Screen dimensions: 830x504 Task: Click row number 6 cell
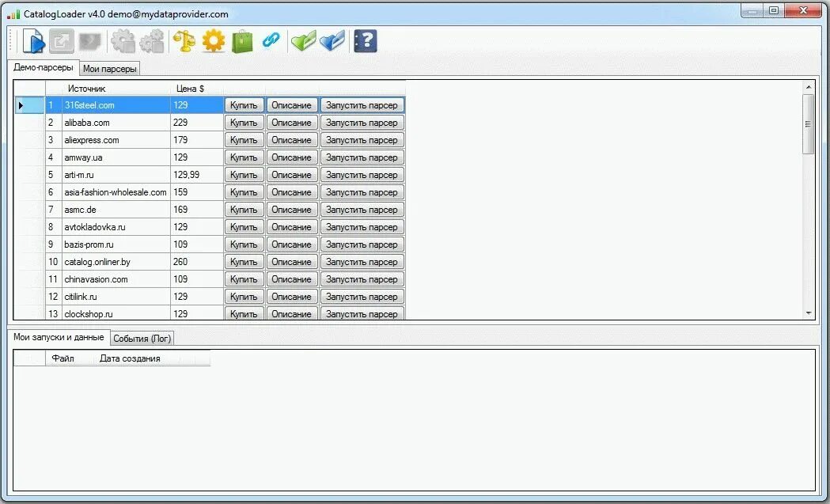coord(54,192)
